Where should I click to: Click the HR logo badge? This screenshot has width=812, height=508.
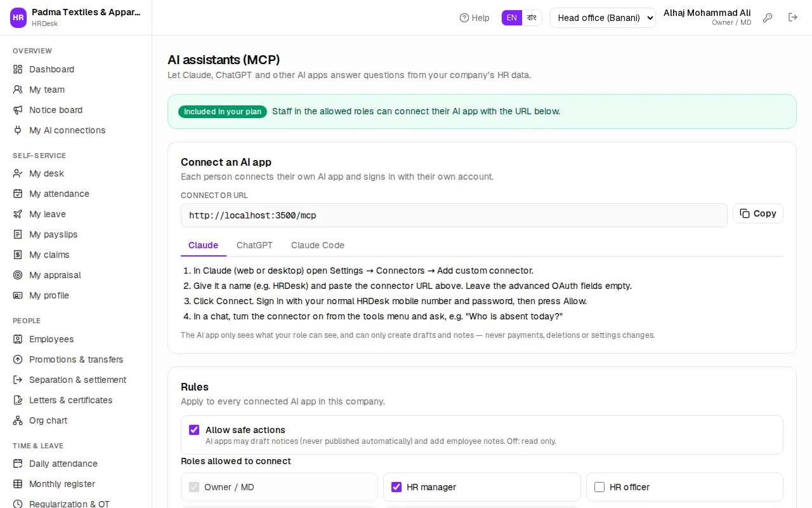pos(18,18)
